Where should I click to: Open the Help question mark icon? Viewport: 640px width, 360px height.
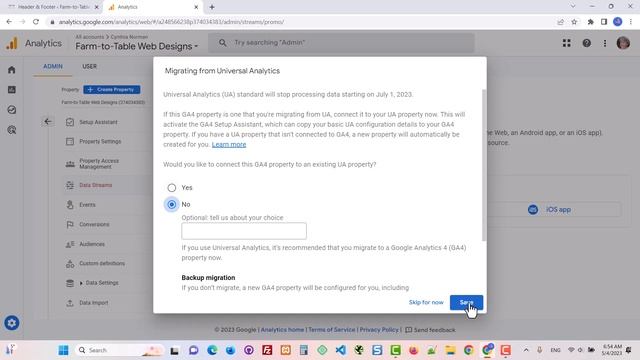[x=587, y=43]
